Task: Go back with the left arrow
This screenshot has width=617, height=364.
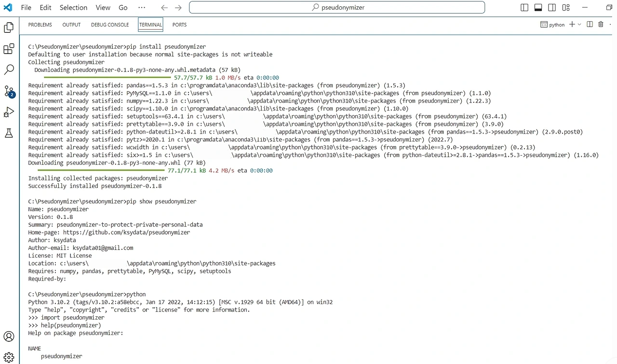Action: click(x=164, y=8)
